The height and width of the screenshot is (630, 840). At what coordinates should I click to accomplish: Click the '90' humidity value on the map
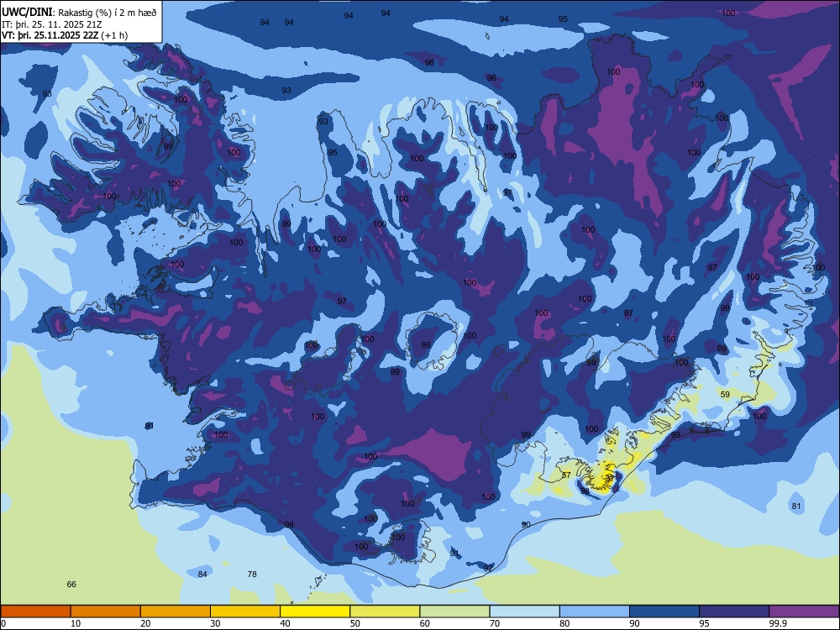point(526,524)
